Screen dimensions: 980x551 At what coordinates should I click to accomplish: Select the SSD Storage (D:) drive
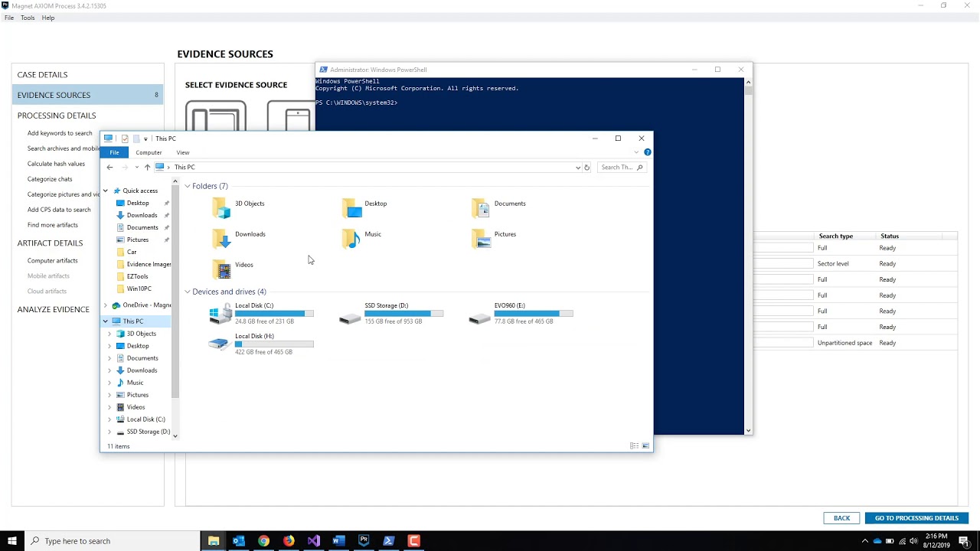(x=390, y=313)
